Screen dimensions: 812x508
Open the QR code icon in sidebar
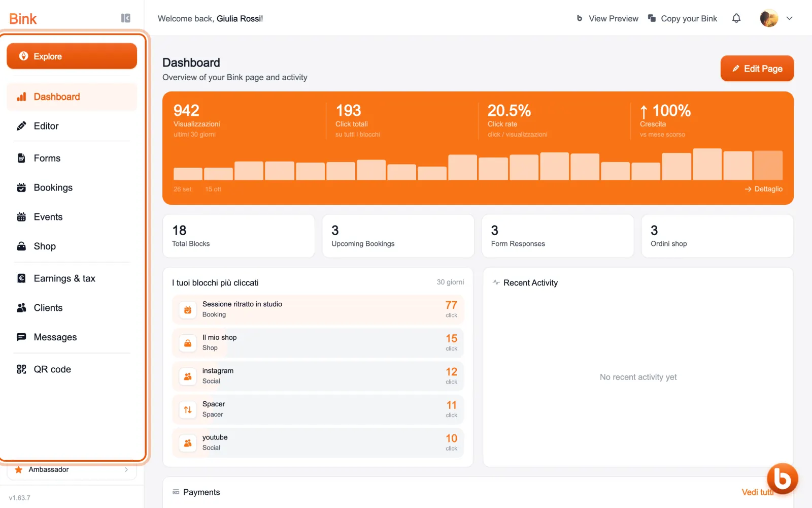pyautogui.click(x=21, y=369)
